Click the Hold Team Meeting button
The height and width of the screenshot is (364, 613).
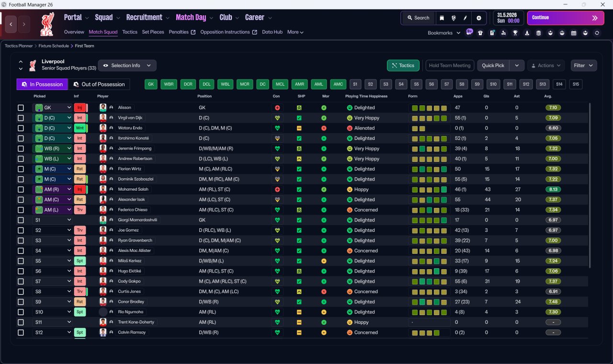[450, 66]
